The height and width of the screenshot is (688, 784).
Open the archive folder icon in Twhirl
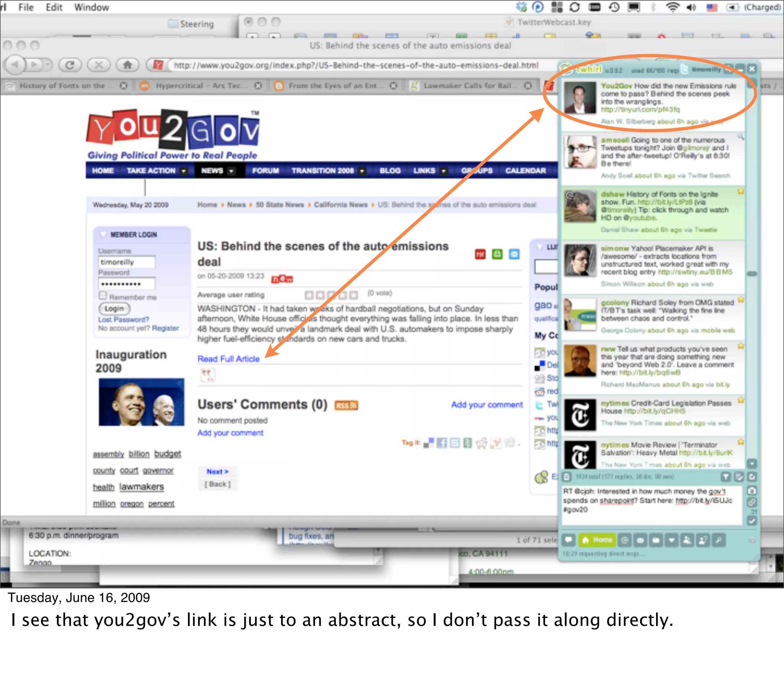tap(656, 540)
